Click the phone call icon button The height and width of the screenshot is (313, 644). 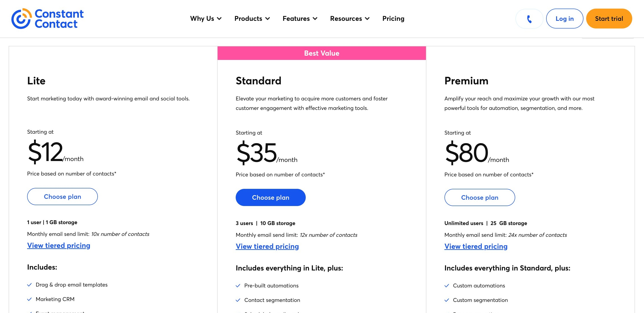[x=529, y=19]
